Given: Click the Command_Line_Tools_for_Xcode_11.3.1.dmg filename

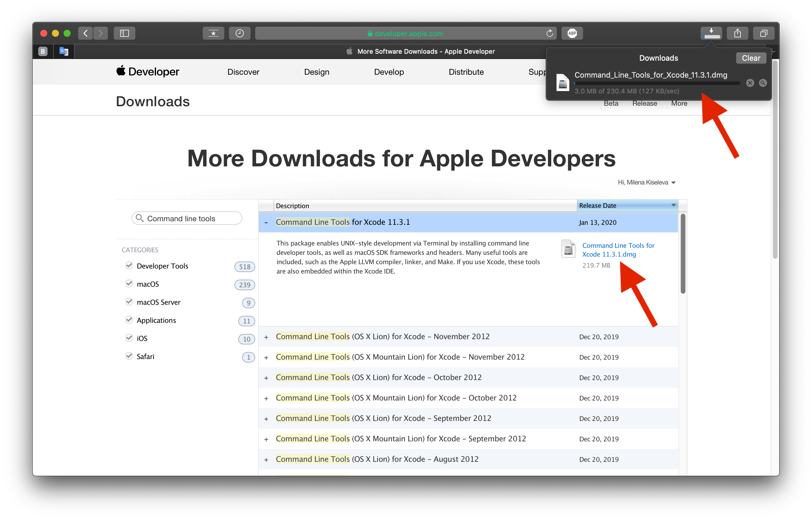Looking at the screenshot, I should click(650, 75).
